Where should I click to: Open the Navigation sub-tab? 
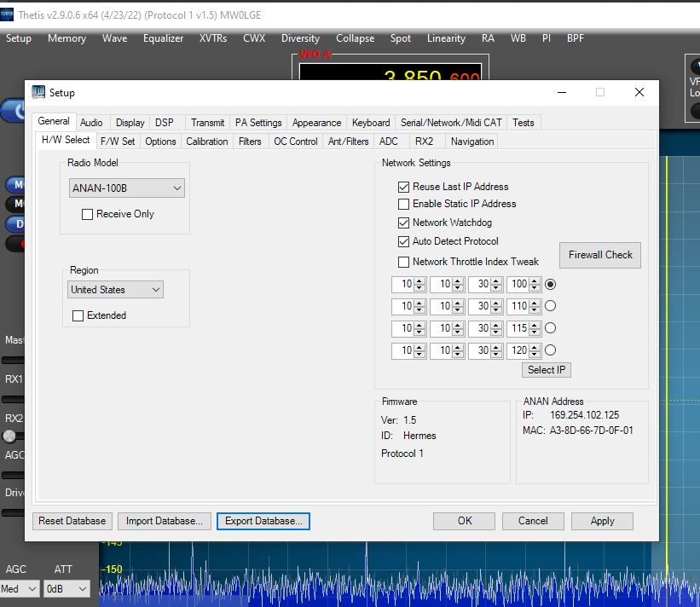472,142
